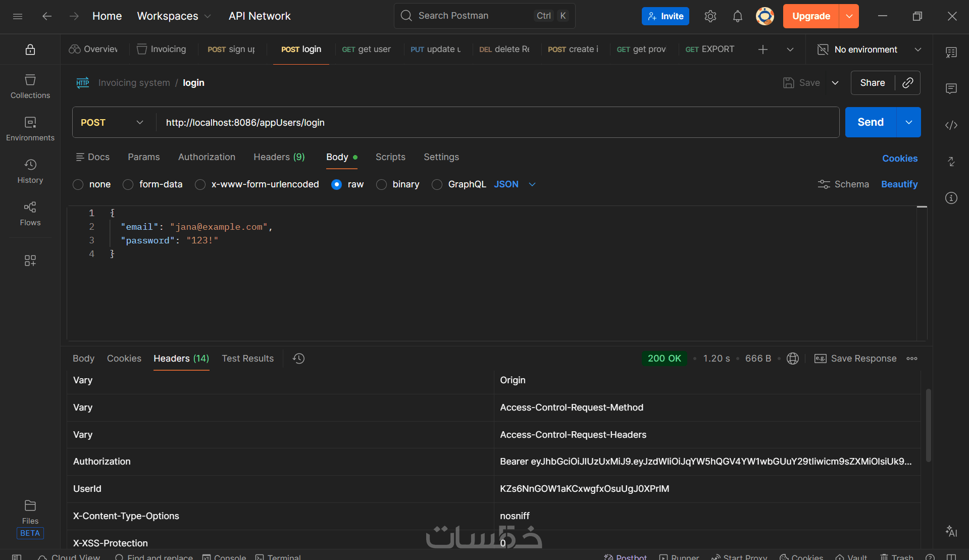Viewport: 969px width, 560px height.
Task: Click the password line in the body editor
Action: point(170,241)
